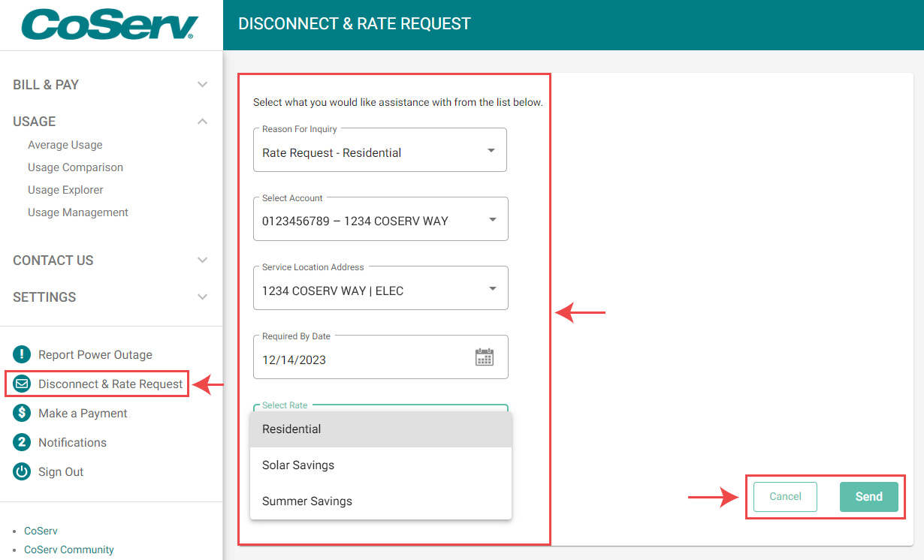
Task: Open the Service Location Address dropdown
Action: click(380, 288)
